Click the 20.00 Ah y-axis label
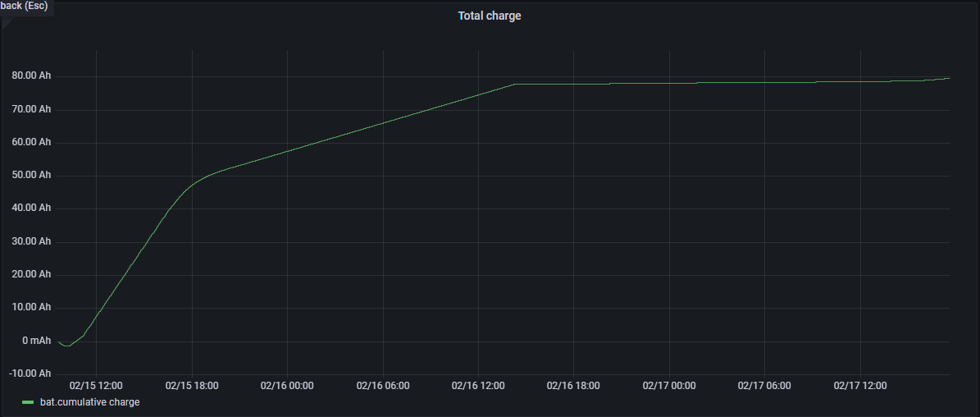Viewport: 980px width, 417px height. (31, 274)
